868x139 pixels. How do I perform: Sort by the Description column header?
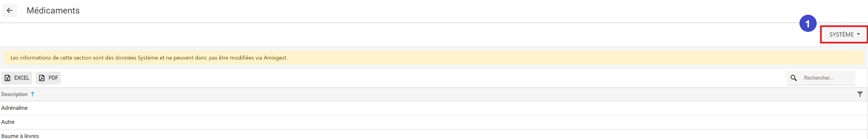pos(14,94)
